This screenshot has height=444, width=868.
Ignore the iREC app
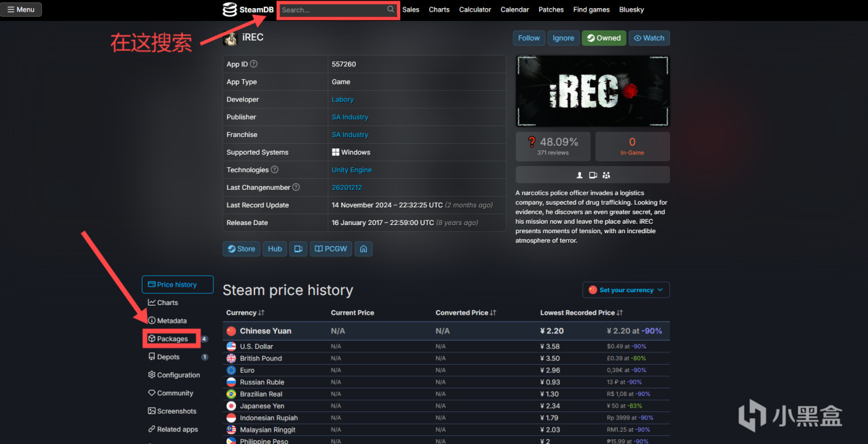pyautogui.click(x=564, y=38)
